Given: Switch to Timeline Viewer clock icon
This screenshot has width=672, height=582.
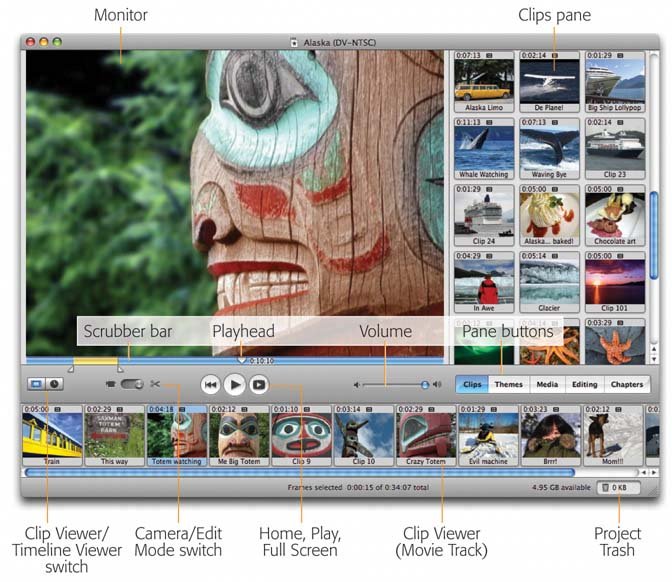Looking at the screenshot, I should coord(55,383).
